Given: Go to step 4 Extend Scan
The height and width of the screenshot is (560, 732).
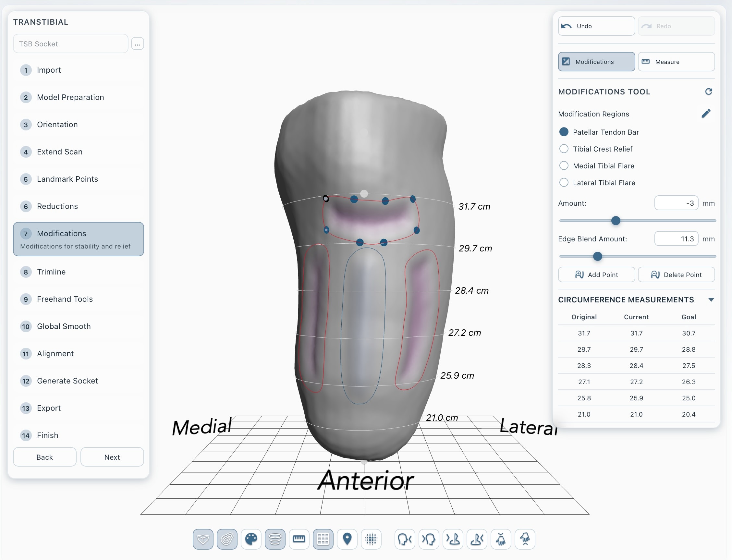Looking at the screenshot, I should click(78, 152).
